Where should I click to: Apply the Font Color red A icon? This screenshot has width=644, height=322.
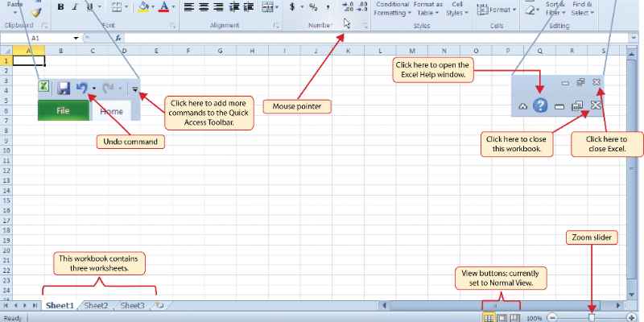(x=164, y=6)
